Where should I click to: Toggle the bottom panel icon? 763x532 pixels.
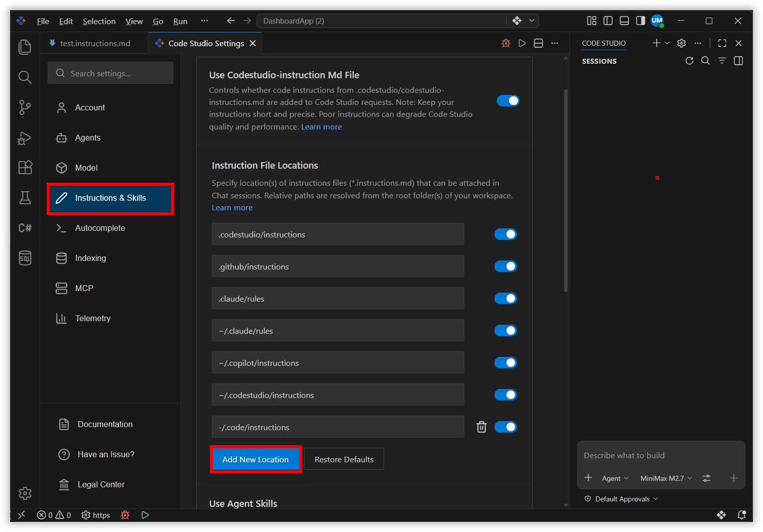624,21
